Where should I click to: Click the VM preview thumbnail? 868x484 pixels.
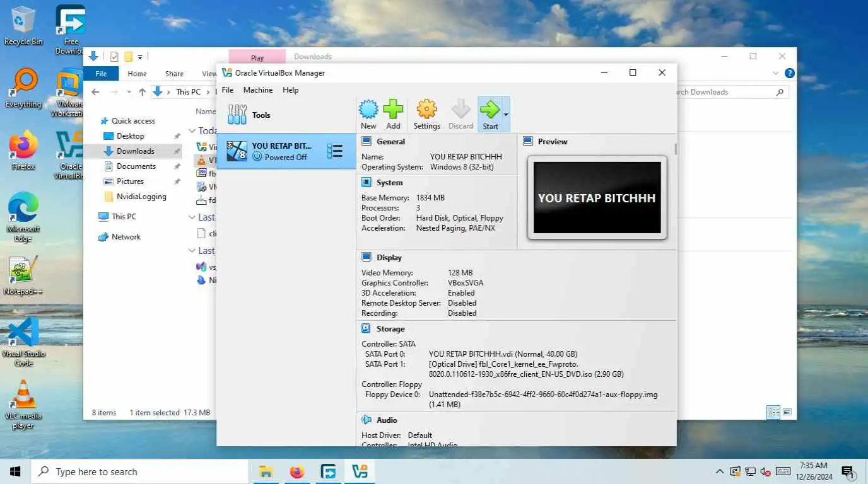pyautogui.click(x=597, y=197)
